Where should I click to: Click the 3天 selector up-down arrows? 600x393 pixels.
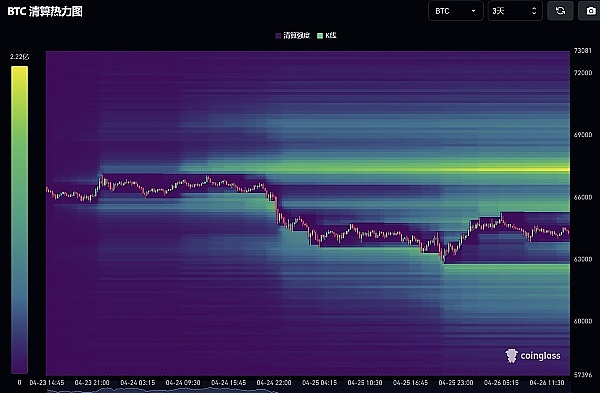[534, 11]
